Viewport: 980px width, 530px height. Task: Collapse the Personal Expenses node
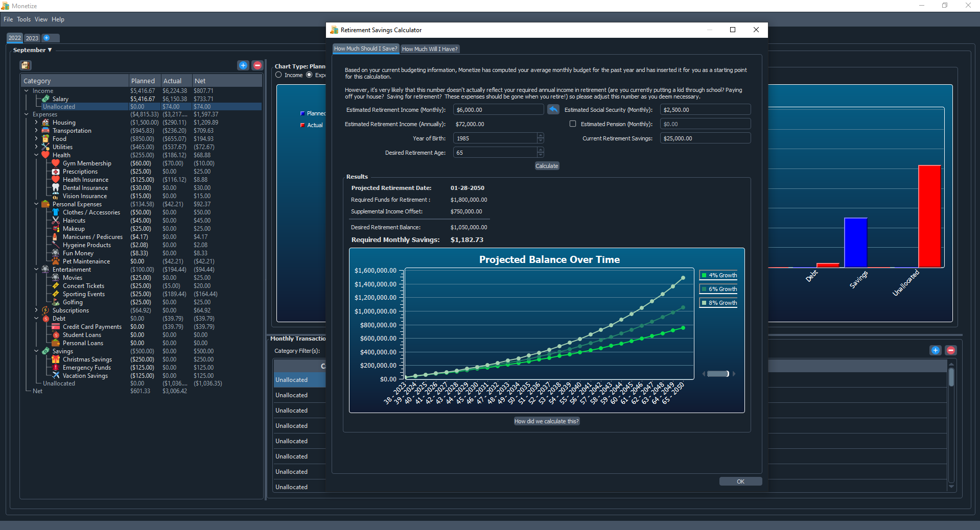(x=36, y=204)
